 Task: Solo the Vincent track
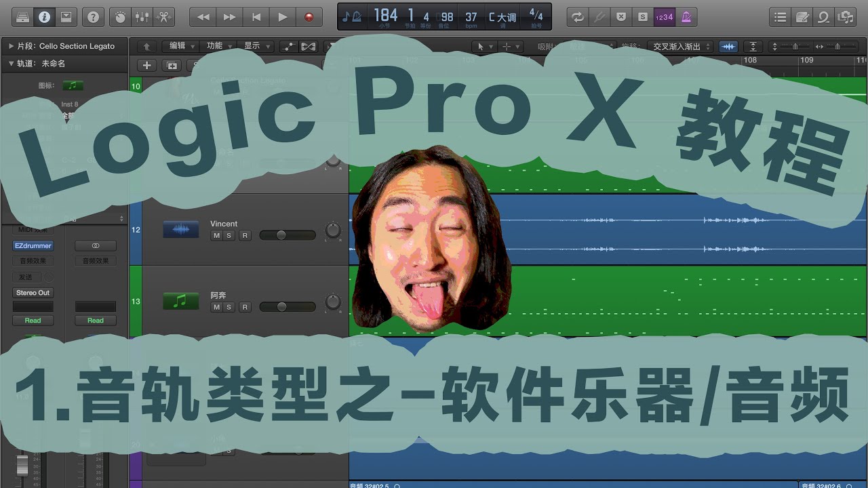(229, 235)
